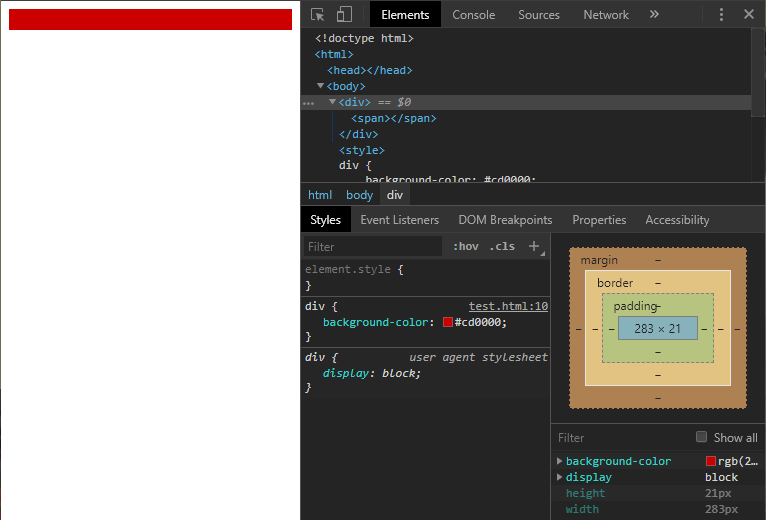This screenshot has width=766, height=520.
Task: Open the Network tab
Action: pos(606,15)
